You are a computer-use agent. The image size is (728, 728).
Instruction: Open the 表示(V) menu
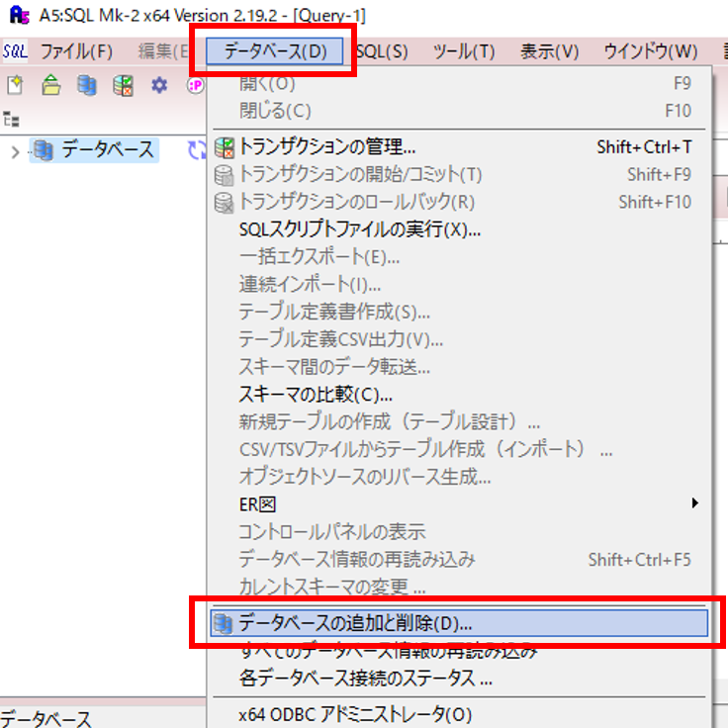(549, 51)
